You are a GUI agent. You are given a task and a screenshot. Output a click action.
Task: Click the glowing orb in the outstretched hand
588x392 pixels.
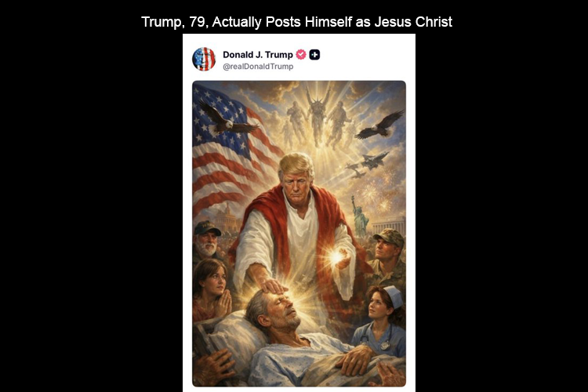point(336,257)
